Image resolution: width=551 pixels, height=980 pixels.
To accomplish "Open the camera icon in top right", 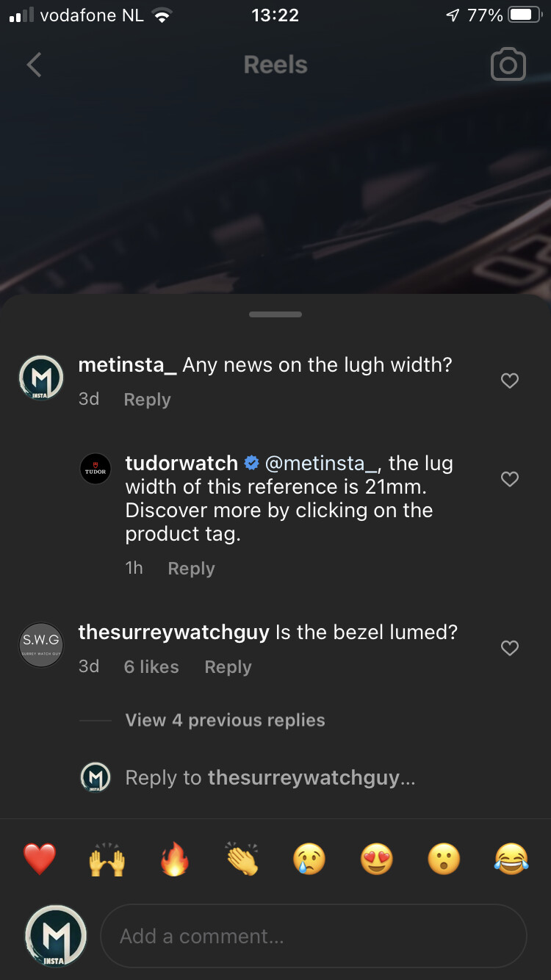I will coord(508,65).
